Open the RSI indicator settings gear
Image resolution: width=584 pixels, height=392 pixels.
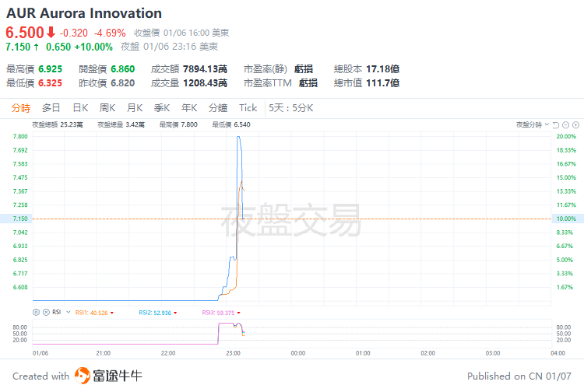(37, 312)
